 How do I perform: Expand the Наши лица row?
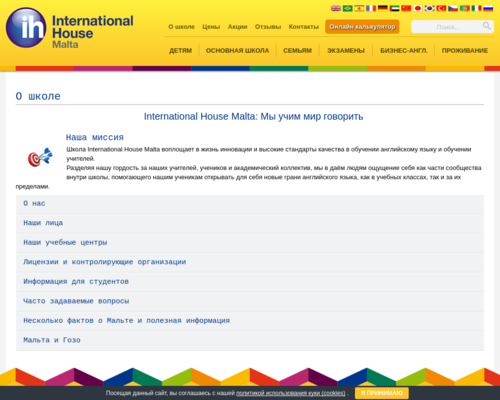250,223
